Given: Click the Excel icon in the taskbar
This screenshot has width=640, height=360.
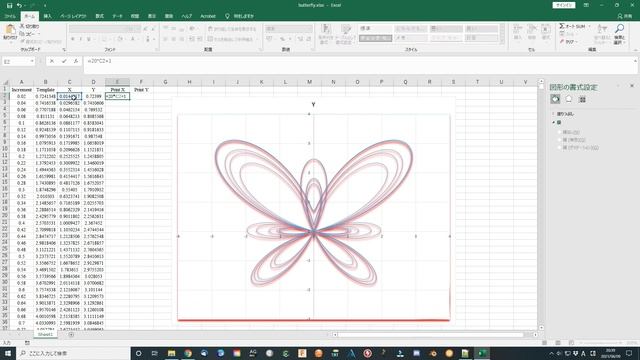Looking at the screenshot, I should pyautogui.click(x=482, y=353).
